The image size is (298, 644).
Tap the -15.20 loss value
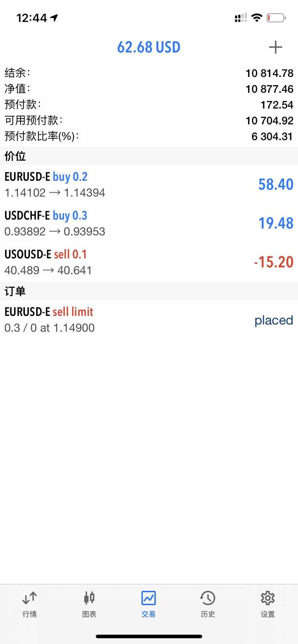(274, 262)
